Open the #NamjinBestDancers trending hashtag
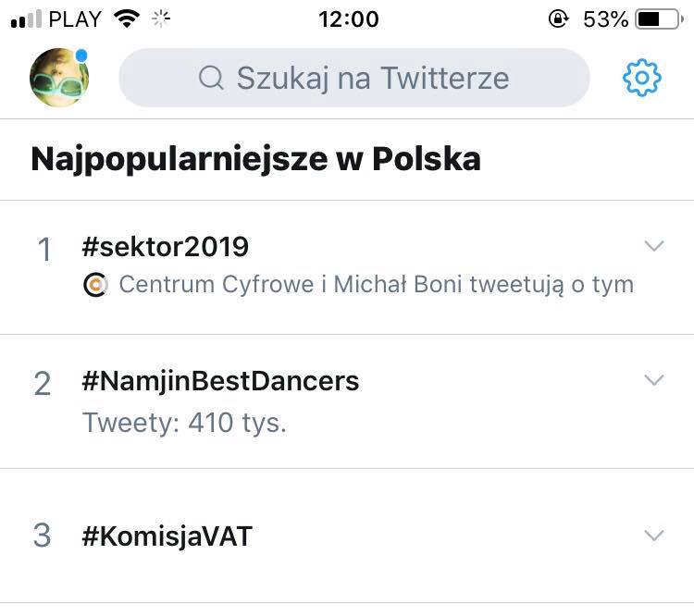This screenshot has height=616, width=694. [x=220, y=381]
